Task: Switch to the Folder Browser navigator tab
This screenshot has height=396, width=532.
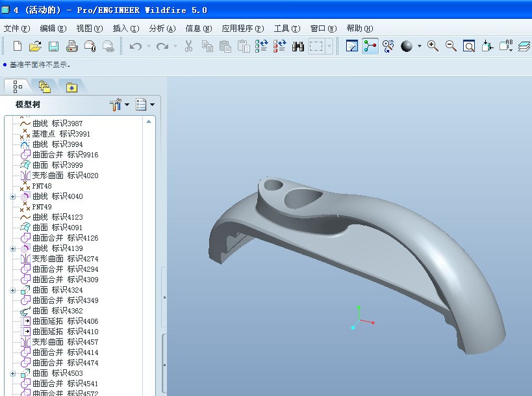Action: (x=44, y=87)
